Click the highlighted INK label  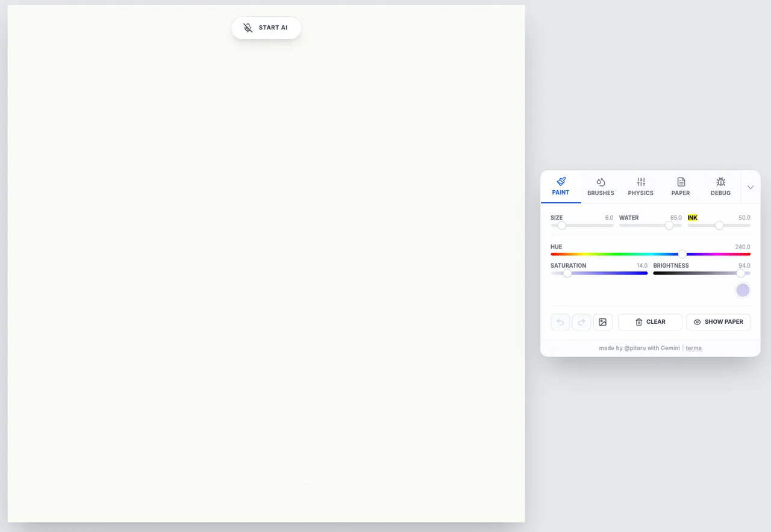point(693,218)
